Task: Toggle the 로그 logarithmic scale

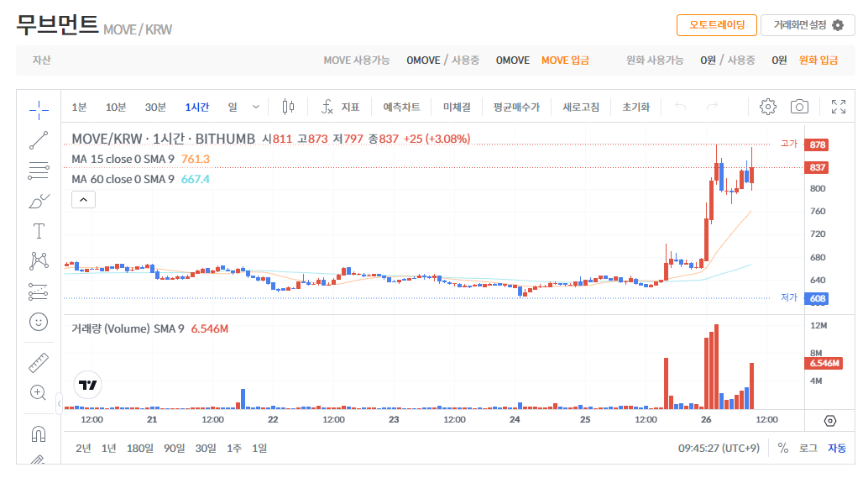Action: click(x=808, y=449)
